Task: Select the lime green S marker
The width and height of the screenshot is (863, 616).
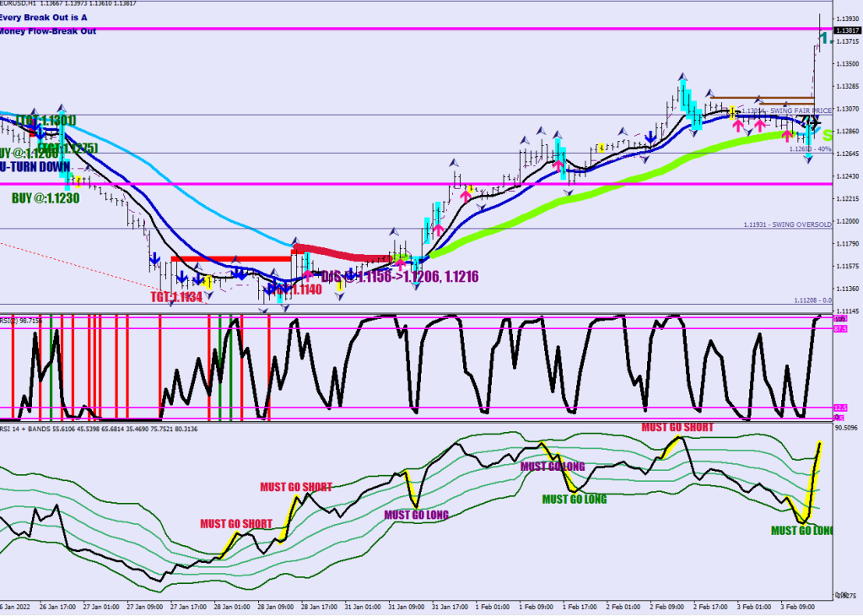Action: click(827, 135)
